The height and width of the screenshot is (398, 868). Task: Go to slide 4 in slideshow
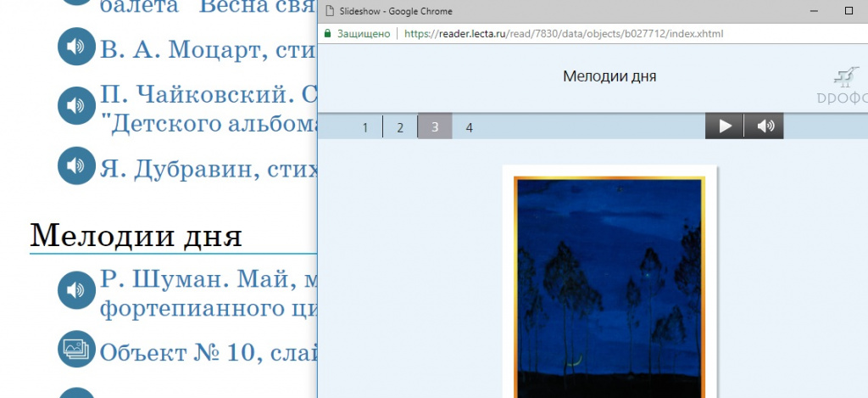click(x=470, y=127)
